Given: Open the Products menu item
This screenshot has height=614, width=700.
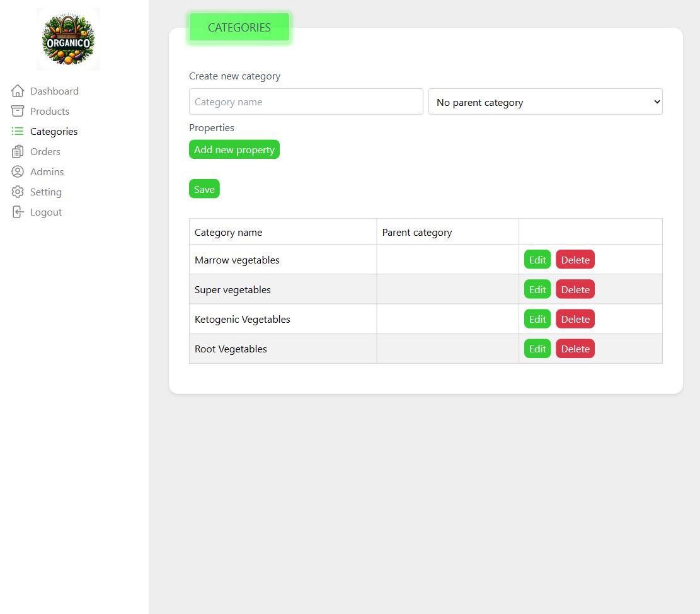Looking at the screenshot, I should [x=49, y=111].
